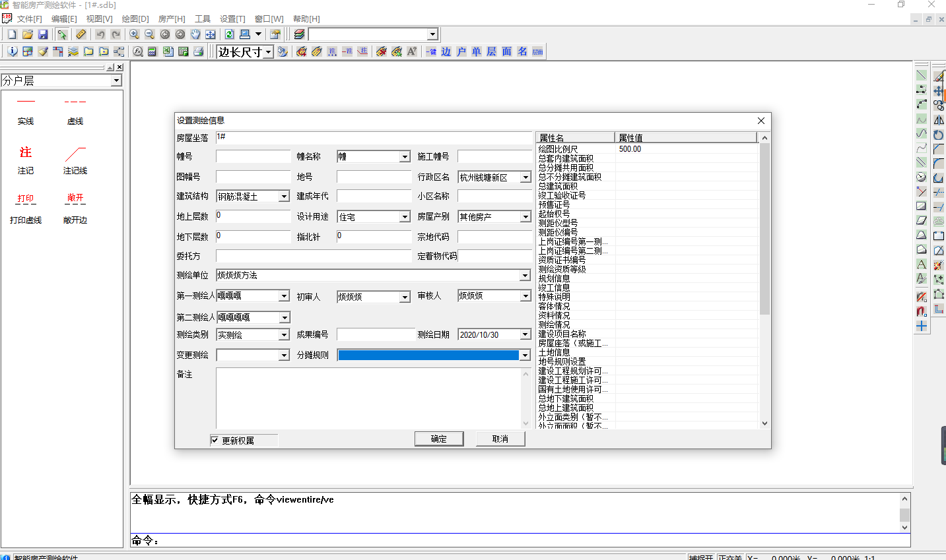Open the 绘图[D] menu
Image resolution: width=946 pixels, height=560 pixels.
pyautogui.click(x=135, y=19)
